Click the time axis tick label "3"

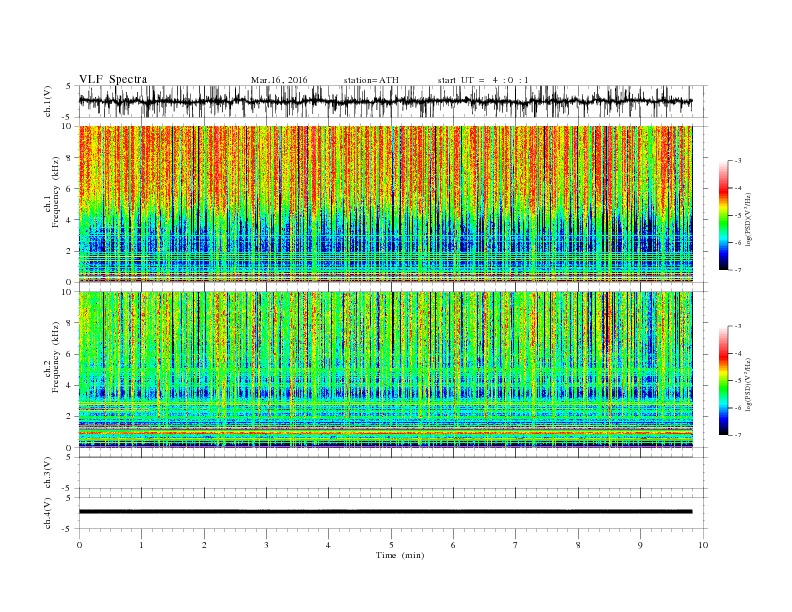click(266, 545)
